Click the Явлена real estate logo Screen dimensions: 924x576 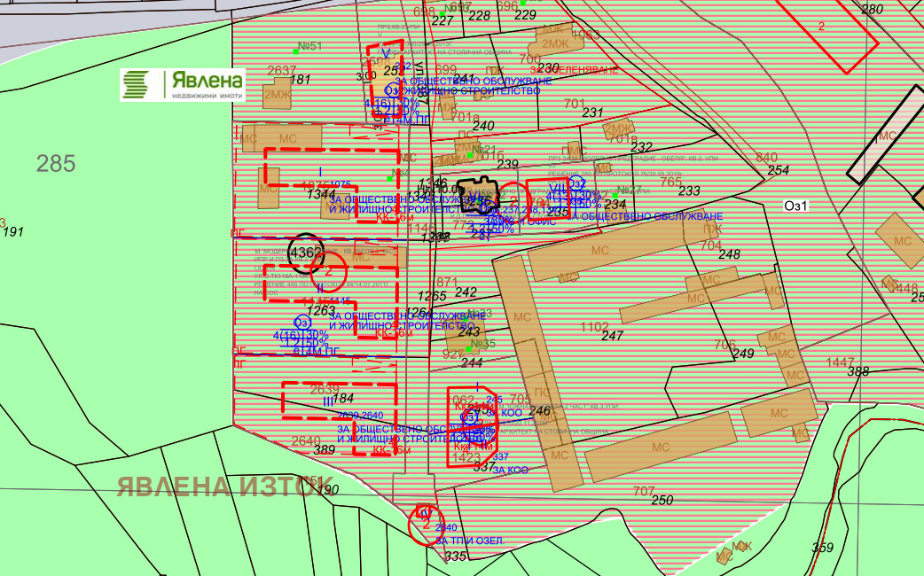coord(183,84)
